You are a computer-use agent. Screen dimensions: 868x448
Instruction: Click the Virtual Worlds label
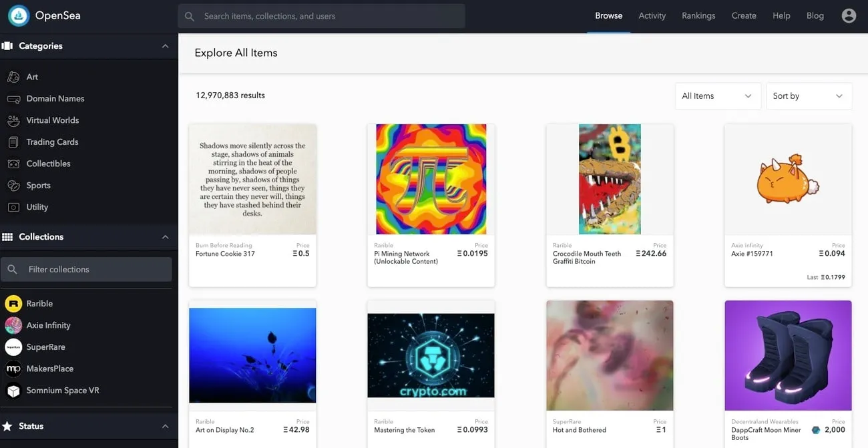53,120
